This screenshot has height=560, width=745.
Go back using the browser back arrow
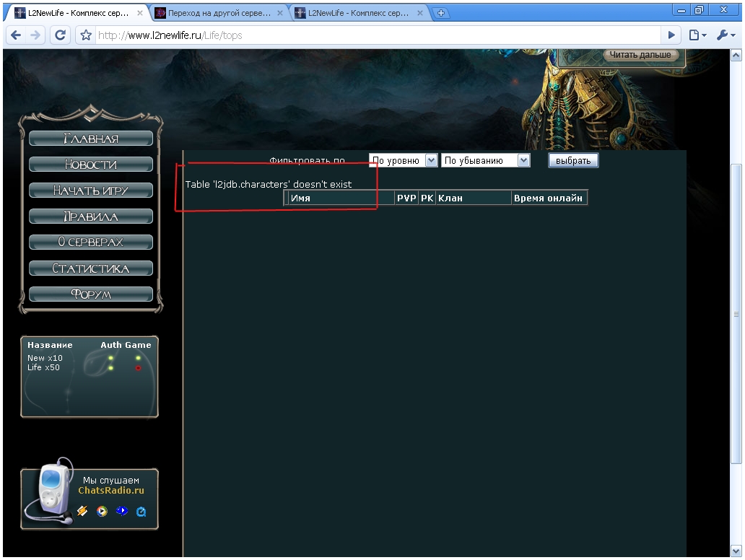pyautogui.click(x=16, y=35)
